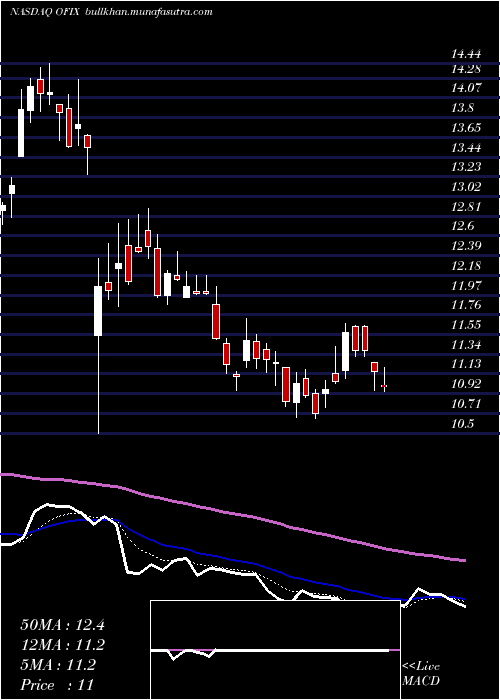Click the 10.71 price axis label
This screenshot has height=700, width=500.
tap(466, 404)
